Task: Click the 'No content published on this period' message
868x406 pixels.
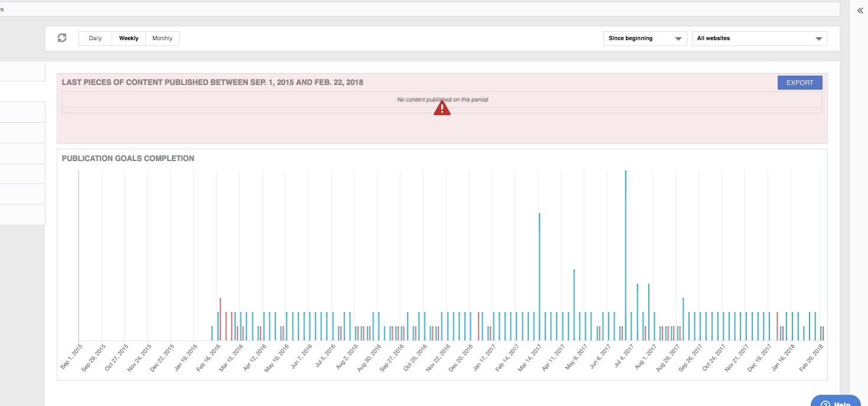Action: [442, 100]
